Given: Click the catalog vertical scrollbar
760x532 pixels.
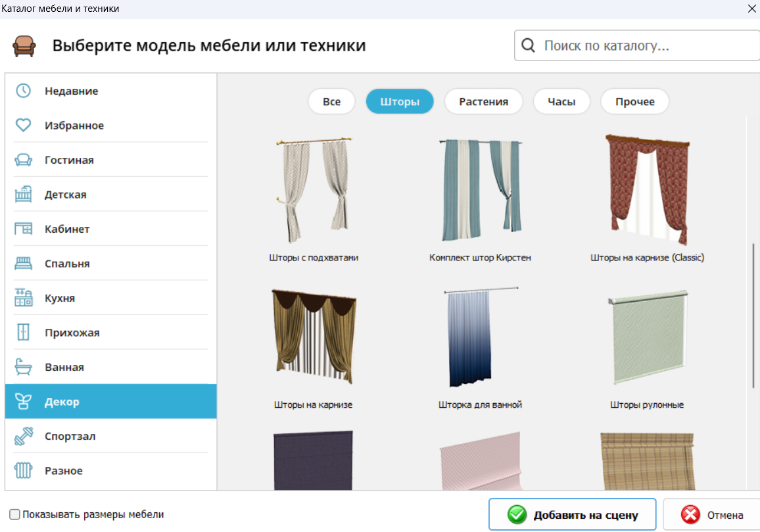Looking at the screenshot, I should pos(753,315).
